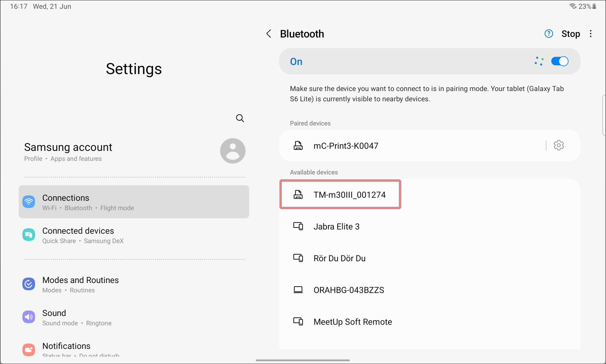The width and height of the screenshot is (606, 364).
Task: Select Connections in the settings list
Action: 134,202
